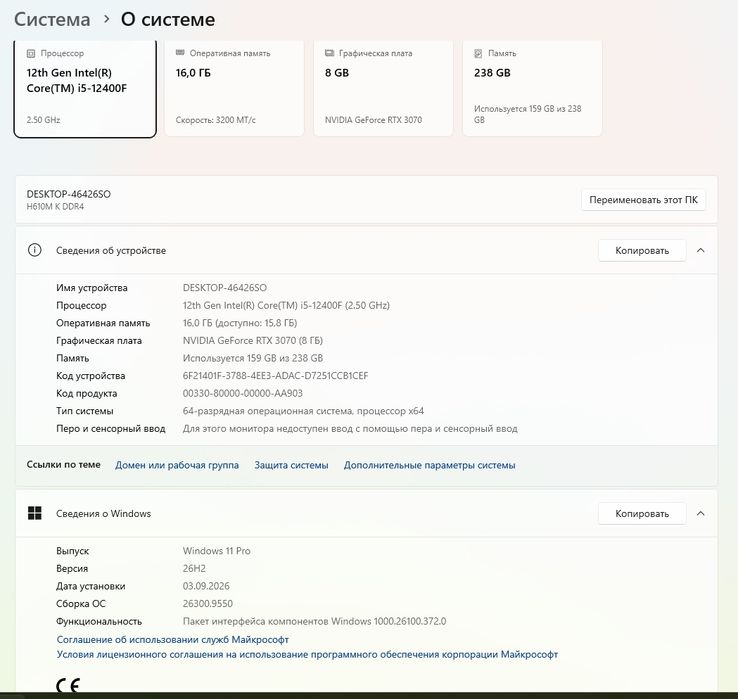Screen dimensions: 738x699
Task: Click 2.50 GHz on processor card
Action: 43,120
